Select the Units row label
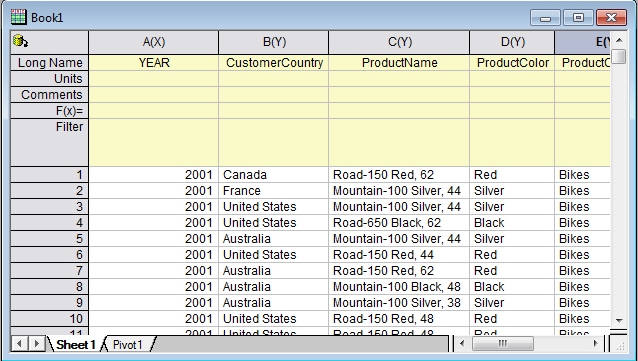 (x=49, y=79)
